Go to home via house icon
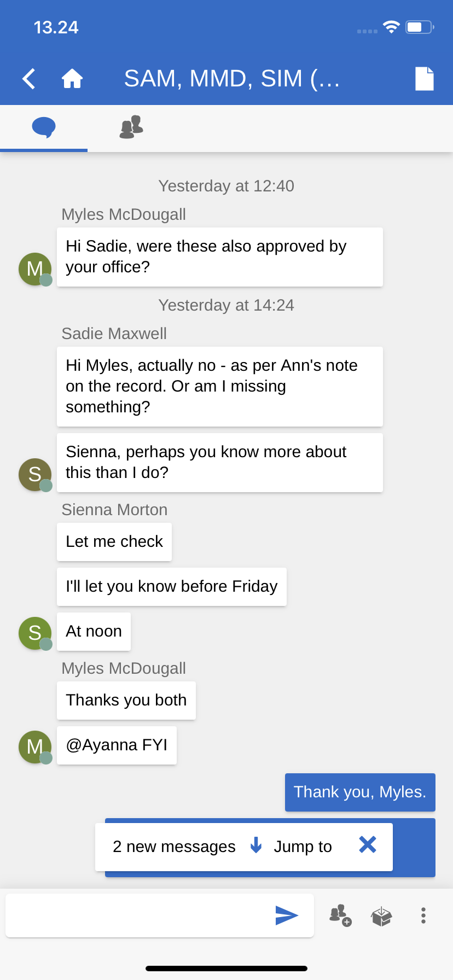 point(72,79)
